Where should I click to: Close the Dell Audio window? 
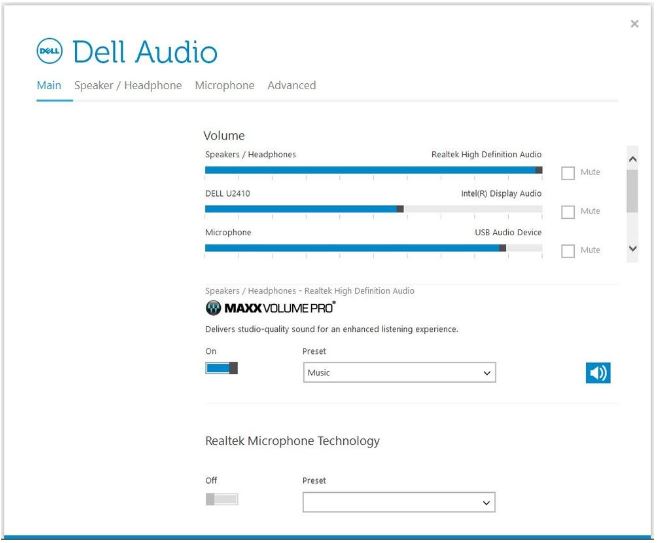(x=634, y=24)
